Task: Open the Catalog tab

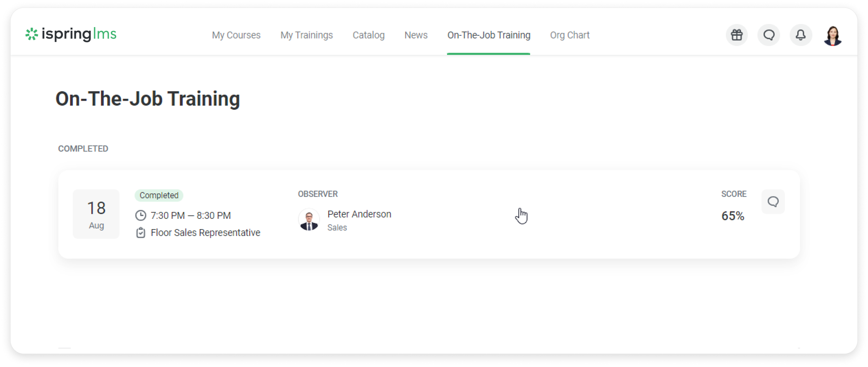Action: [368, 35]
